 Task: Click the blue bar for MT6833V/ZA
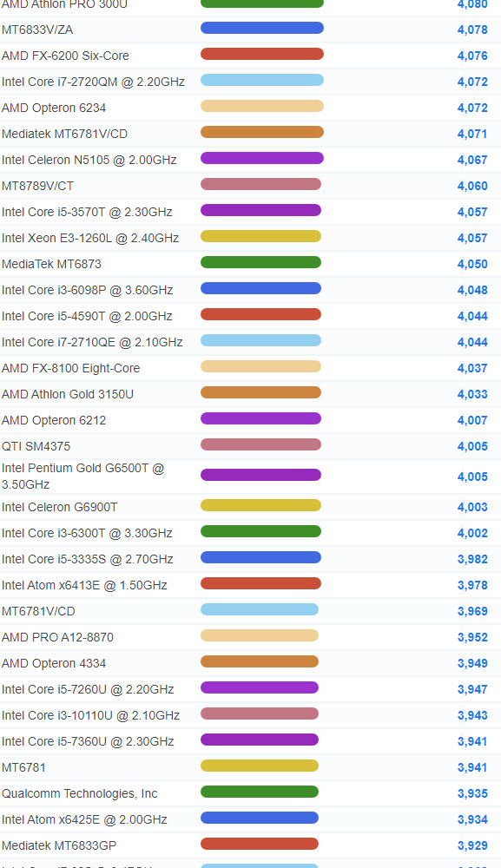point(262,29)
